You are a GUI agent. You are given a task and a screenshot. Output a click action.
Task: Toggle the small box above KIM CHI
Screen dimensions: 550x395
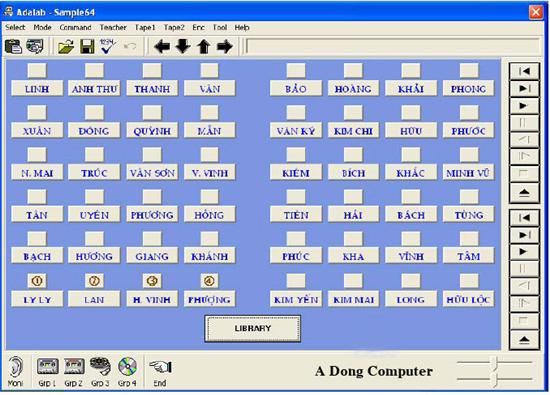[x=353, y=112]
